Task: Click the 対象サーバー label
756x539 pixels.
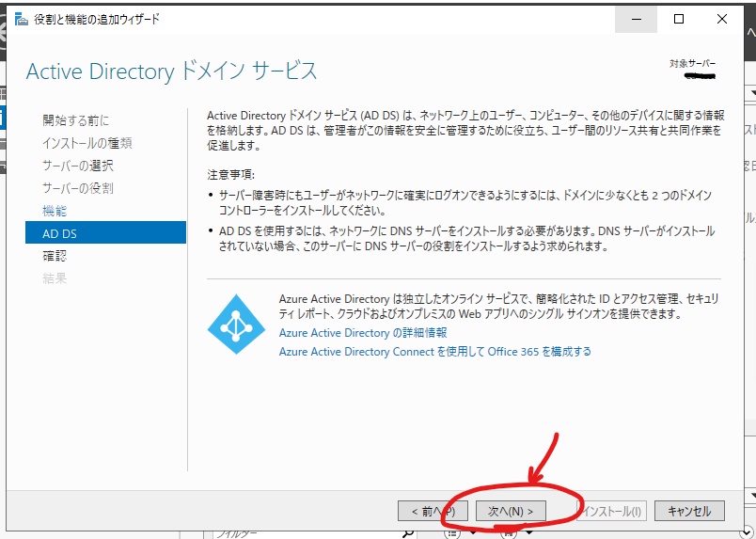Action: tap(692, 63)
